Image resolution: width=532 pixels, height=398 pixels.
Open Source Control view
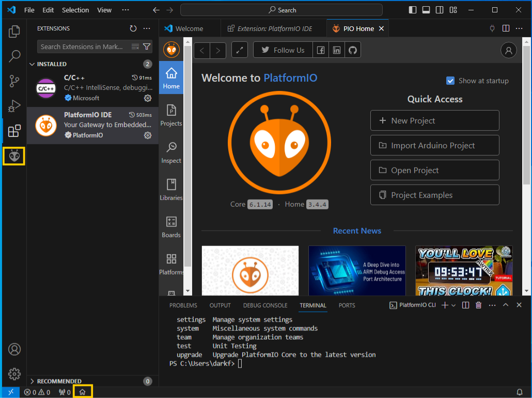[x=14, y=81]
